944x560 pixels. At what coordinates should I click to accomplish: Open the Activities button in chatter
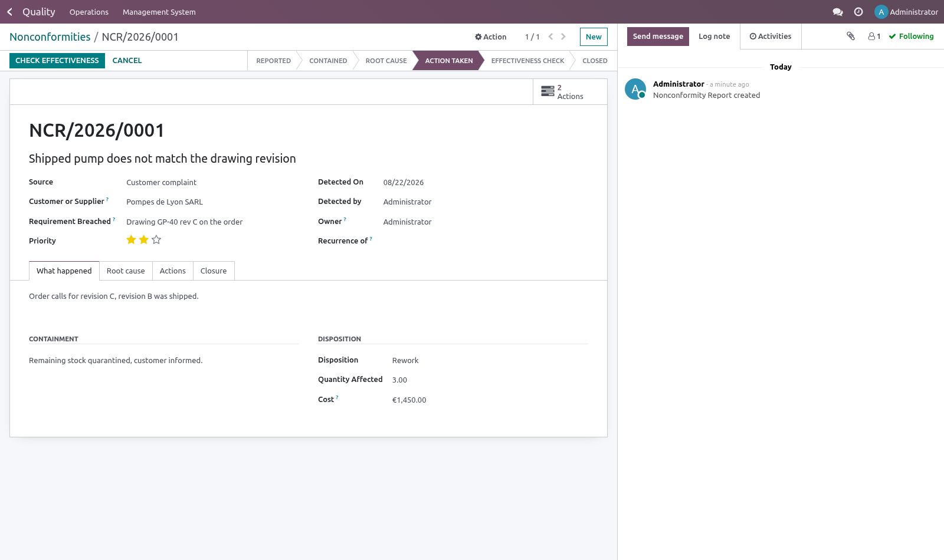[x=771, y=37]
